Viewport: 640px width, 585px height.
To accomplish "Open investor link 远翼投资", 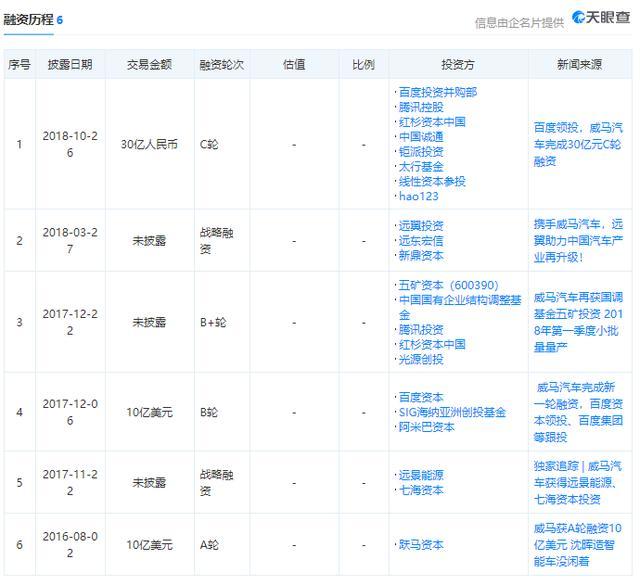I will [421, 226].
